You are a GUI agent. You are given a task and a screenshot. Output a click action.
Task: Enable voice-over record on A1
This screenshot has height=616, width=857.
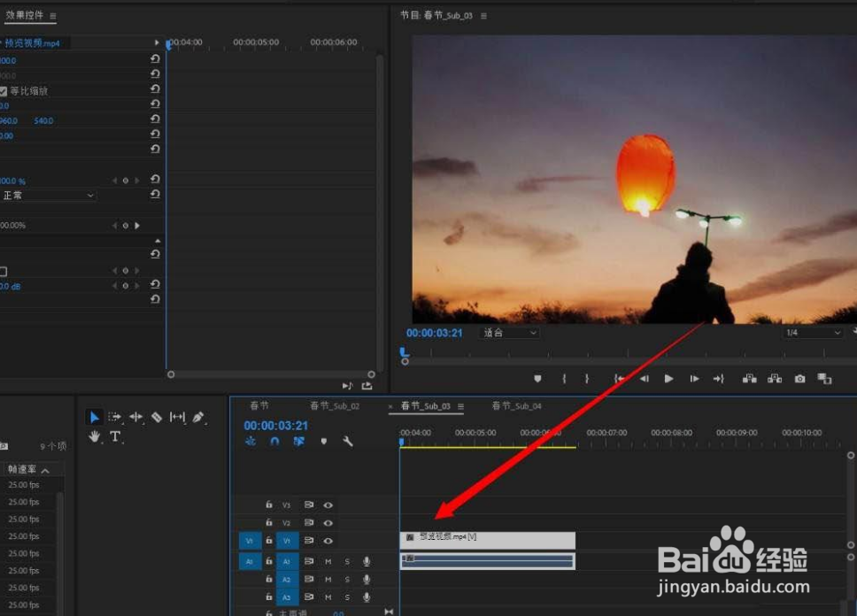(367, 561)
